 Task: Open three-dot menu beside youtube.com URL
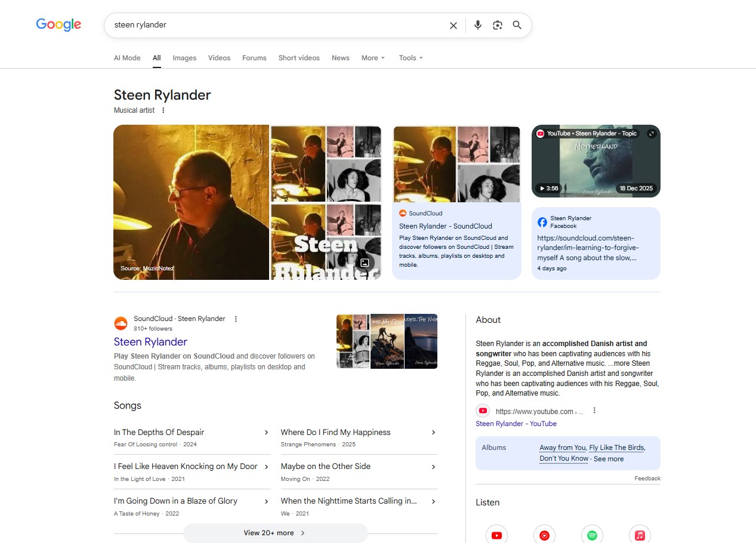pyautogui.click(x=594, y=411)
